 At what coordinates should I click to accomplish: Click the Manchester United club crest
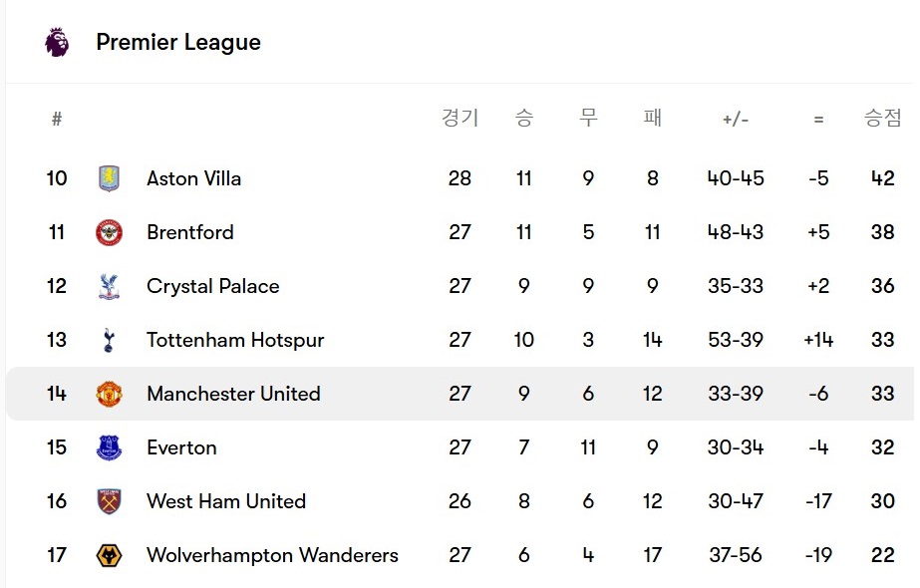(x=109, y=394)
